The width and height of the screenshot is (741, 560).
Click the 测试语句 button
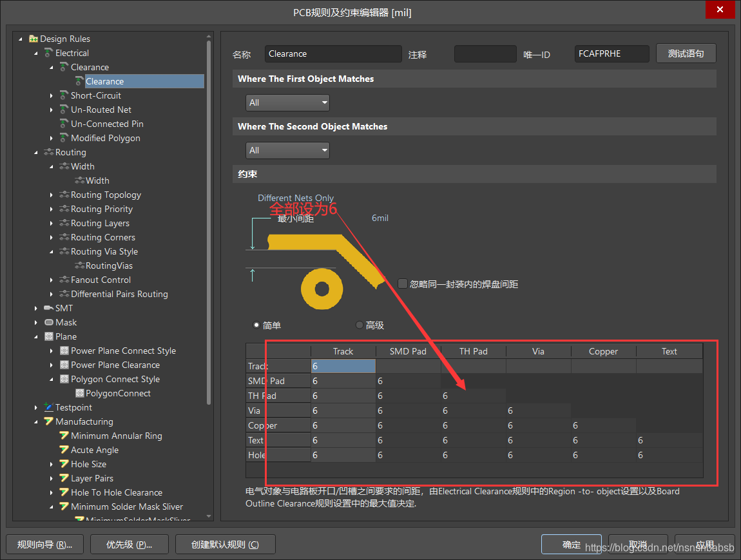pyautogui.click(x=686, y=53)
